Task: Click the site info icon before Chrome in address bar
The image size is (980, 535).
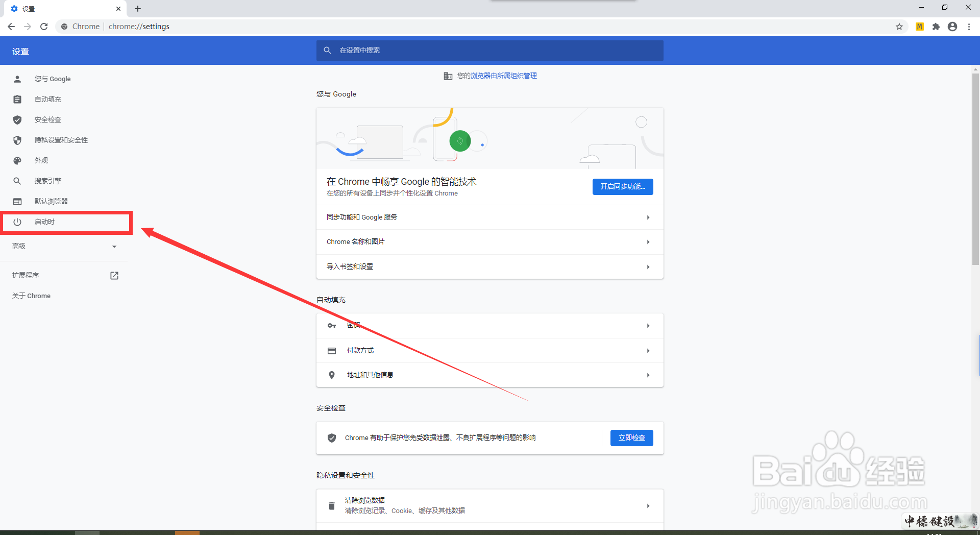Action: point(64,27)
